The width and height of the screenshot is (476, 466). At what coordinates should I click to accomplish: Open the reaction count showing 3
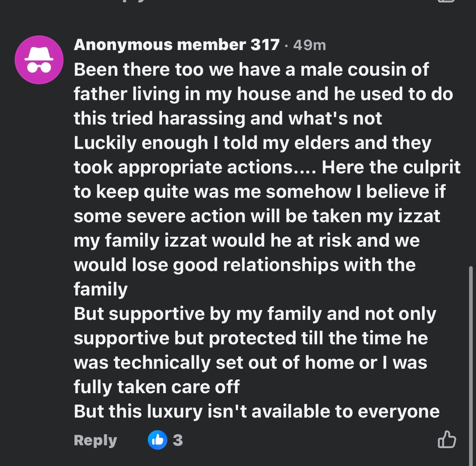point(178,440)
